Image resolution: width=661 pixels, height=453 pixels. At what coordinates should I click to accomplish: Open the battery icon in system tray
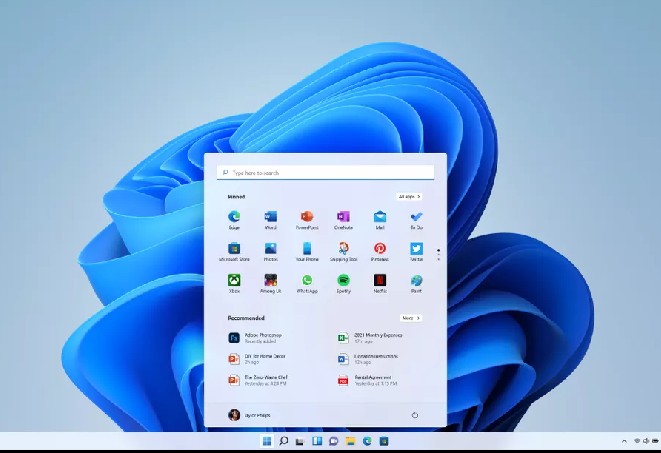pyautogui.click(x=655, y=441)
